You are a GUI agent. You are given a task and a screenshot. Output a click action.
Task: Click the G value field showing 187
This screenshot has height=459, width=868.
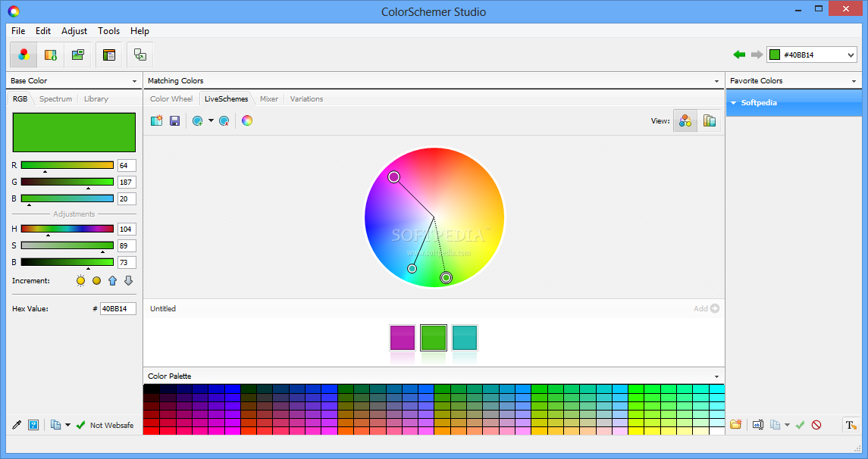(127, 182)
